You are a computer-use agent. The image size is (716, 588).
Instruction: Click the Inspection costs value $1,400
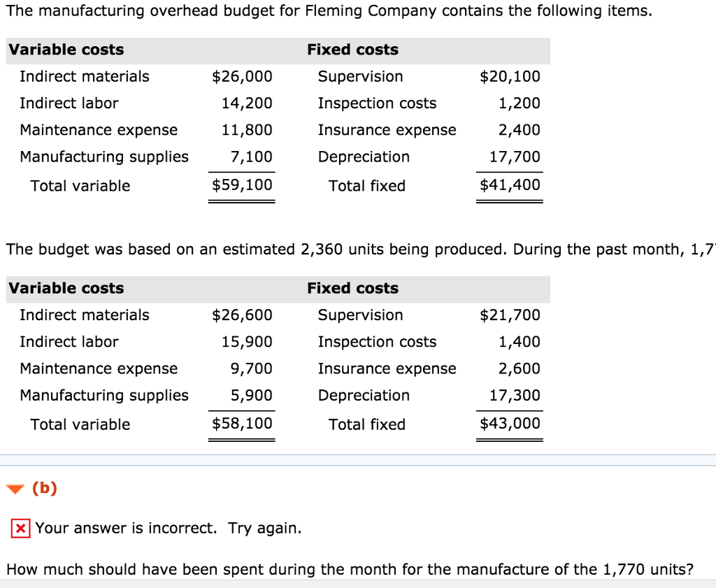click(x=522, y=342)
